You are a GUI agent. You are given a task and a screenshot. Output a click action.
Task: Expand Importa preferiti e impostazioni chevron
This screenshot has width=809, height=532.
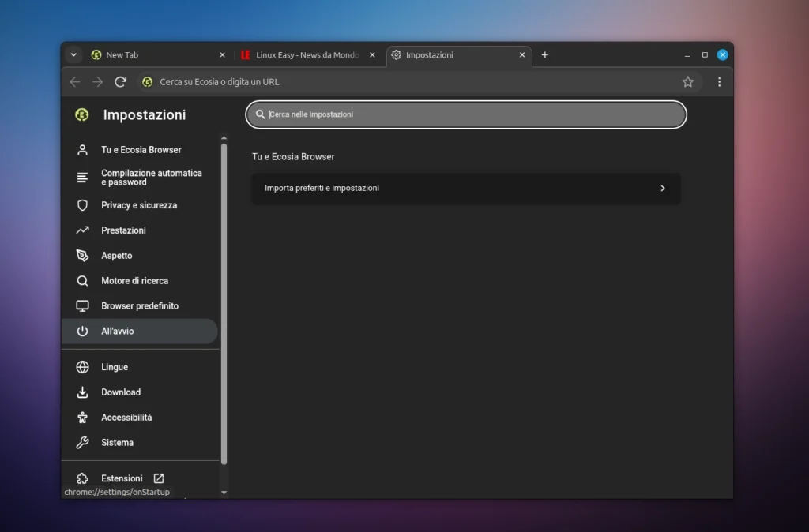tap(662, 189)
